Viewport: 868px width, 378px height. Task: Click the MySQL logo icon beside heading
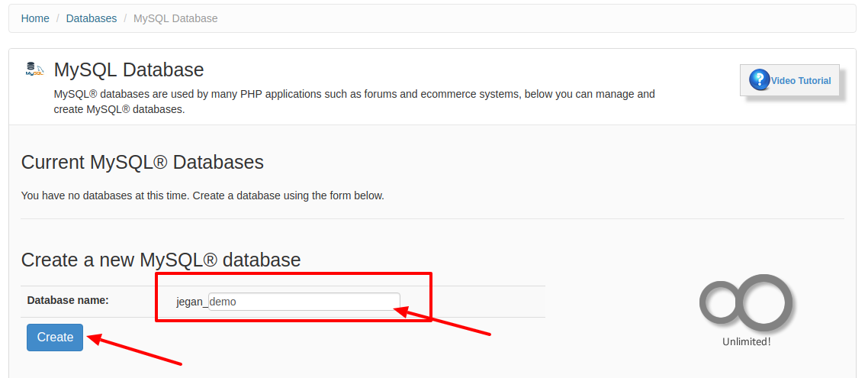pos(34,69)
